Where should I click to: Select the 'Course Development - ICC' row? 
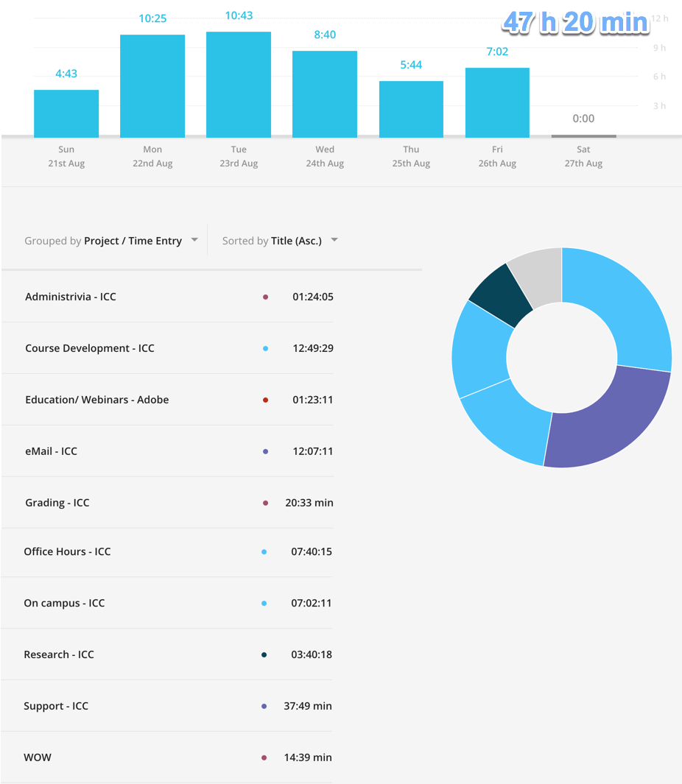click(x=168, y=348)
